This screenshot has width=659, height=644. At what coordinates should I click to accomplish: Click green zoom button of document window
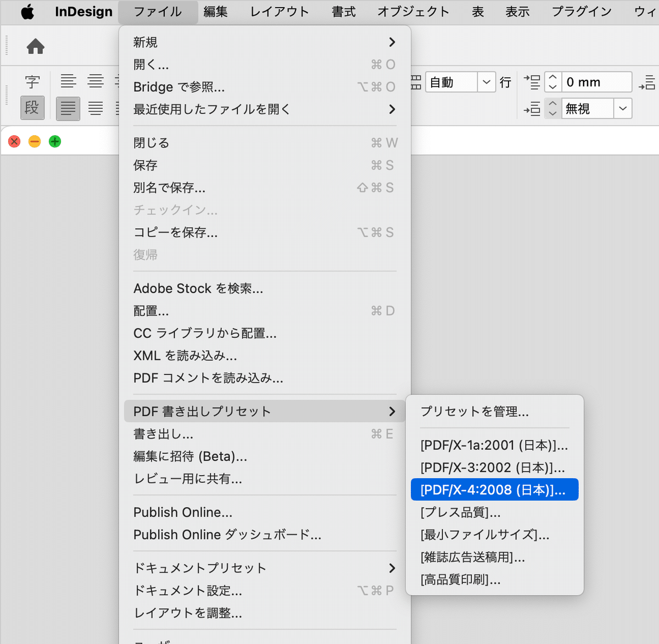point(55,142)
